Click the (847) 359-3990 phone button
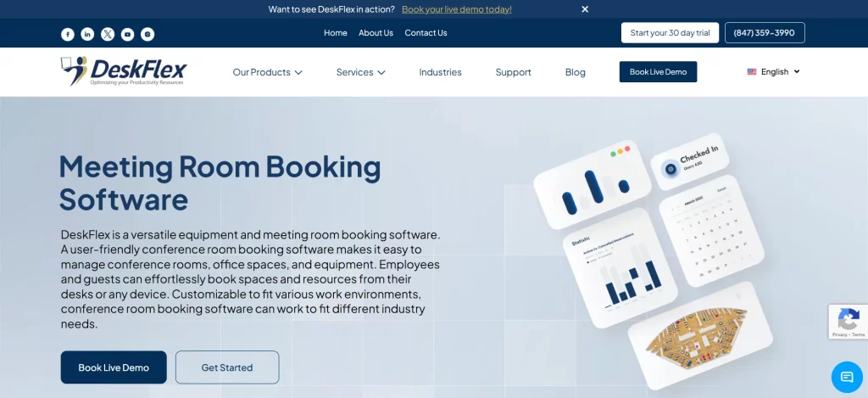Image resolution: width=868 pixels, height=398 pixels. 765,33
